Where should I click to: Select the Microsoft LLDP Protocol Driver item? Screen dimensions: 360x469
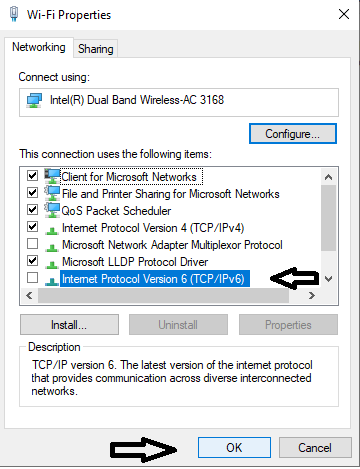[135, 262]
